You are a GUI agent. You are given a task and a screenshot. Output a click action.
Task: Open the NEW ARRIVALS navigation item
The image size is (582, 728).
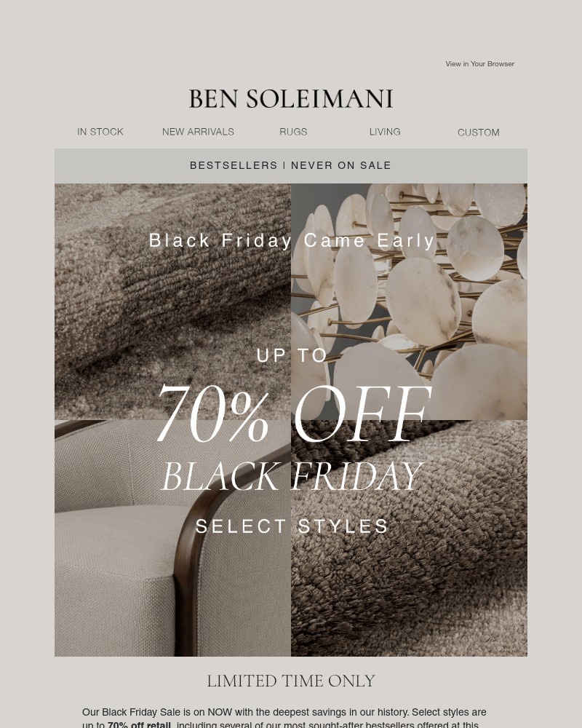coord(198,132)
